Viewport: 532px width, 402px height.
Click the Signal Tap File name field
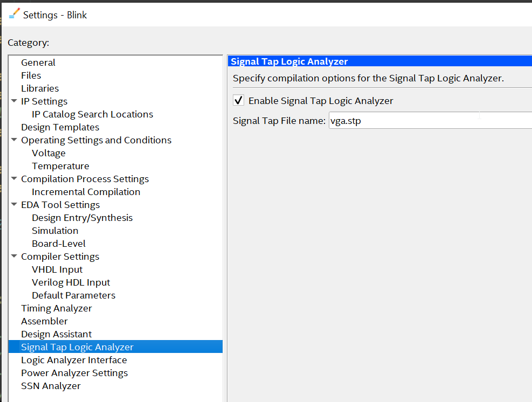430,121
